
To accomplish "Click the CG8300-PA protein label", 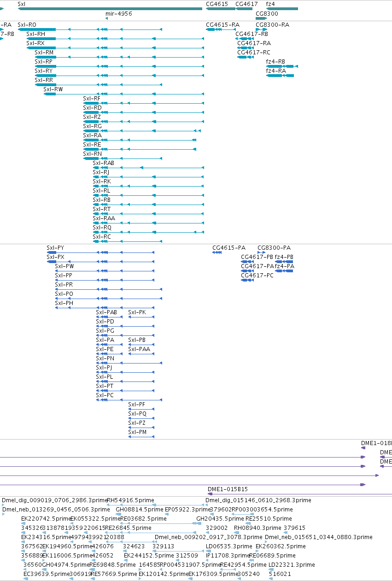I will click(274, 248).
